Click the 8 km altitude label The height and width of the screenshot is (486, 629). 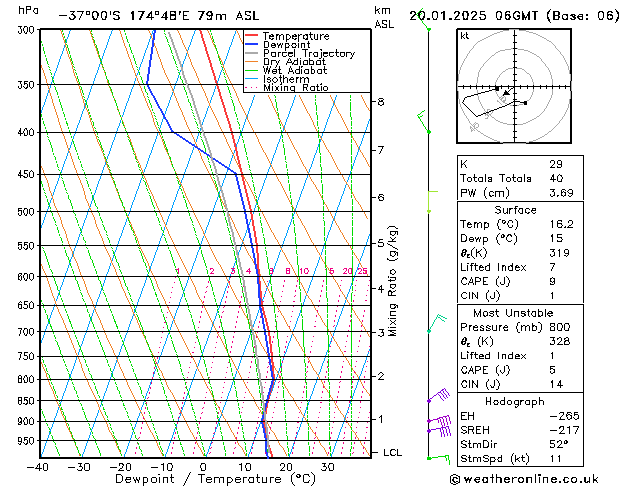tap(381, 102)
